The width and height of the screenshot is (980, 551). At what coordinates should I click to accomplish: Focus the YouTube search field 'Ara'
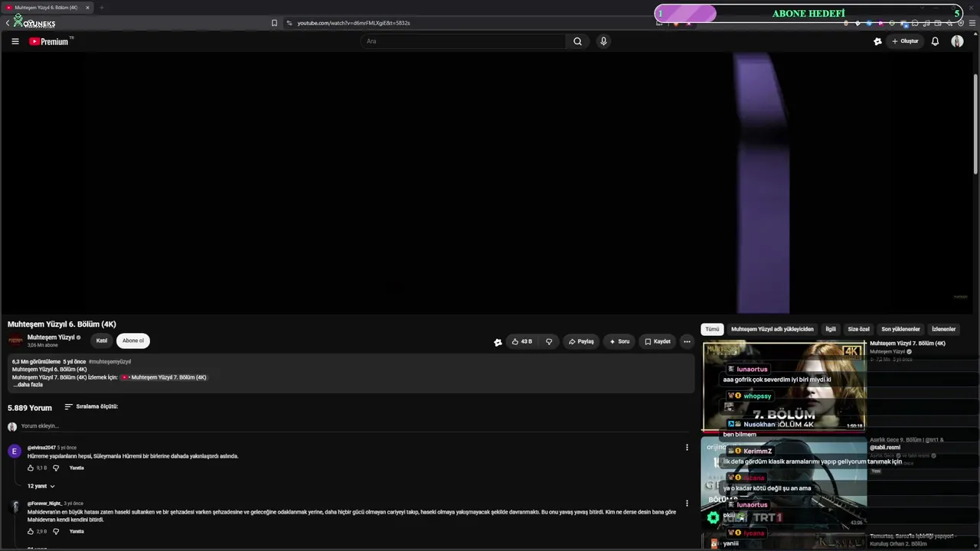[x=463, y=41]
